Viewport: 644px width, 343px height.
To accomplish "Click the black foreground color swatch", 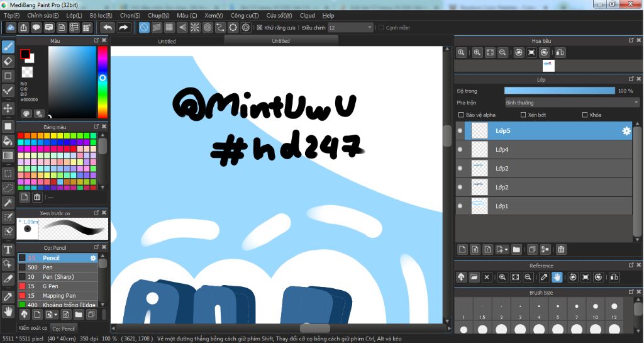I will click(x=25, y=54).
